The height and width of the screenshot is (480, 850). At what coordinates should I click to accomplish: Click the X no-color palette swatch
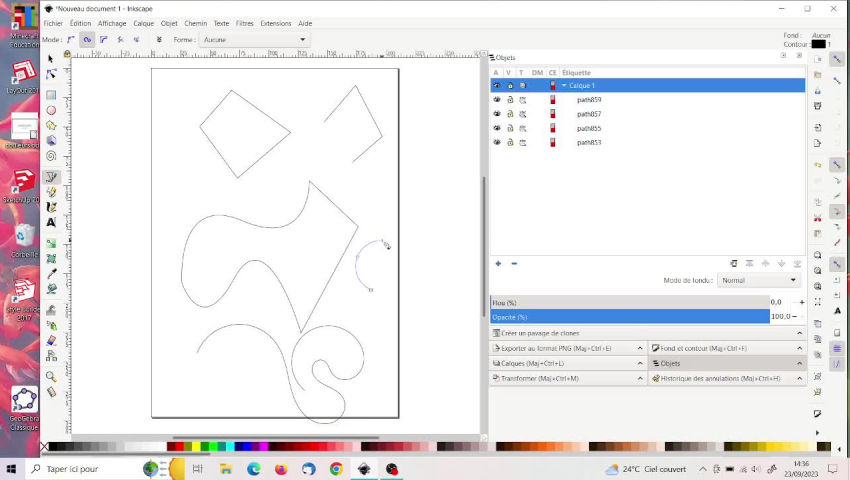44,447
